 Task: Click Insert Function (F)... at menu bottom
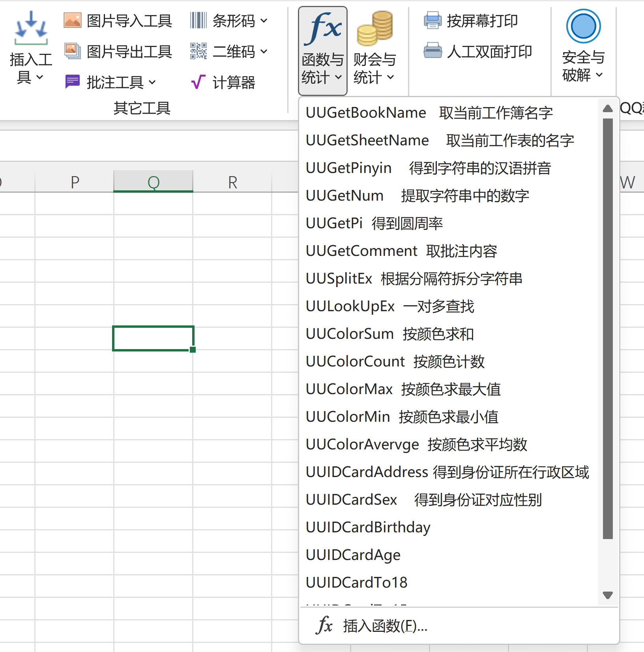(x=385, y=626)
